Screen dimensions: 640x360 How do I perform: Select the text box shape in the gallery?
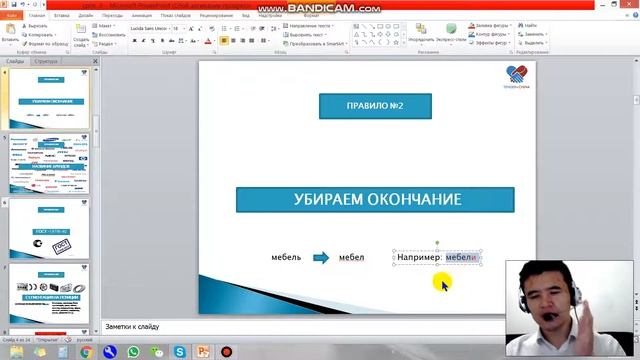356,27
